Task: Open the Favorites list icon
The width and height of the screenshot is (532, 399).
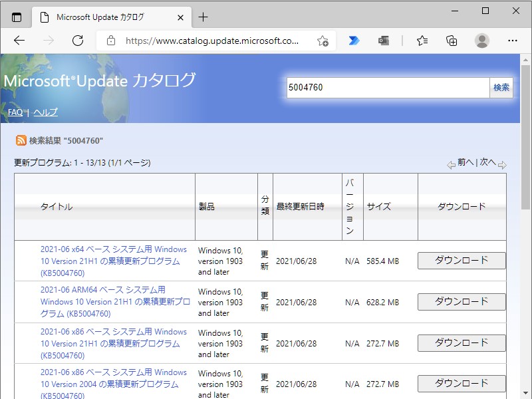Action: point(422,41)
